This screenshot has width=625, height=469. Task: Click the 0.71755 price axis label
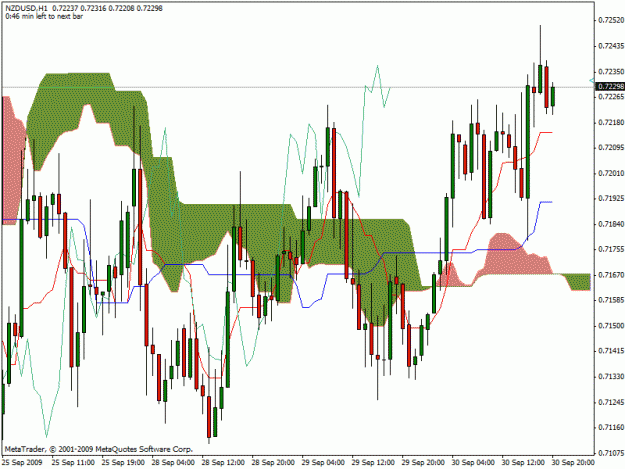(x=611, y=249)
